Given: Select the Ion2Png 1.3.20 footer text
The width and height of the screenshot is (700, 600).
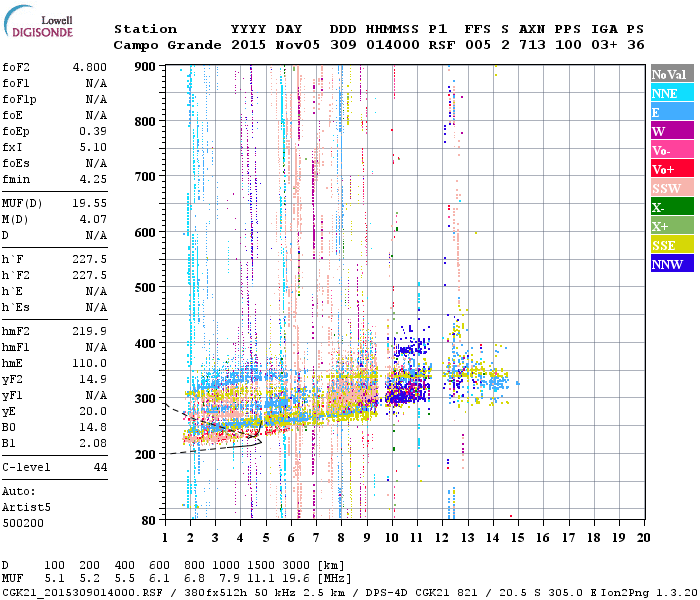Looking at the screenshot, I should [x=650, y=593].
